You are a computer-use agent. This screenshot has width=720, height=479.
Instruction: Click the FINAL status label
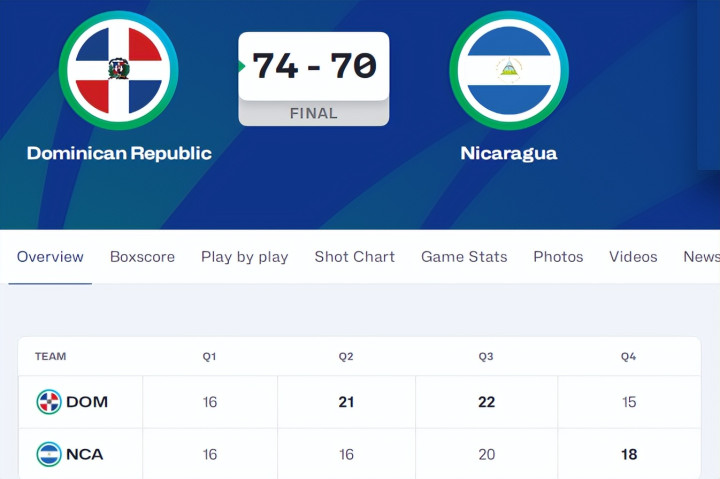coord(314,113)
